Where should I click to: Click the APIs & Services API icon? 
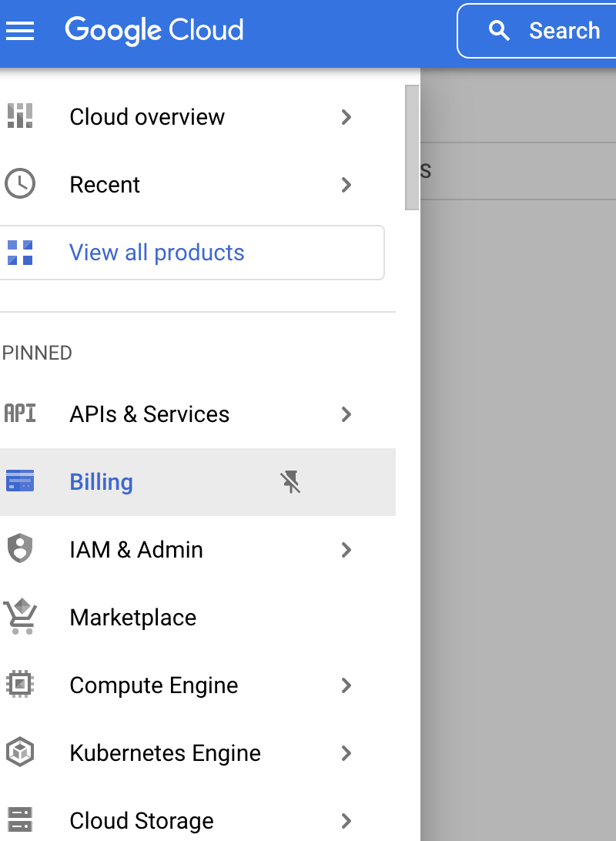20,414
